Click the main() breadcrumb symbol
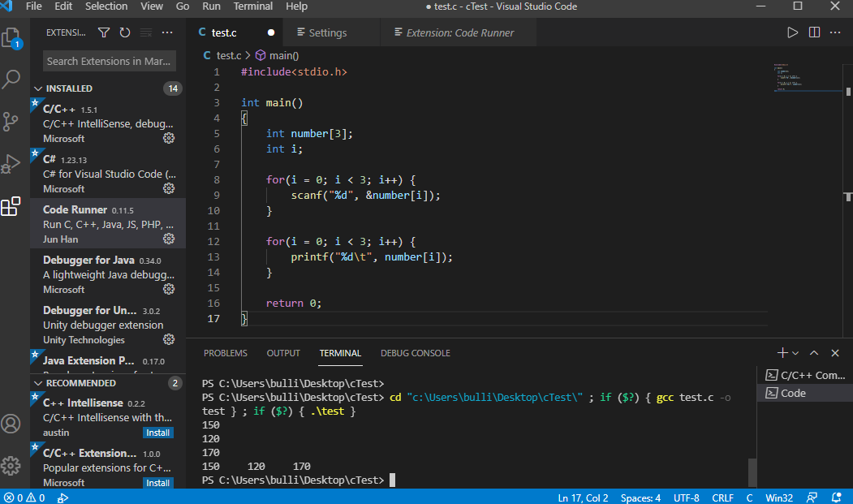The height and width of the screenshot is (504, 853). pos(278,55)
